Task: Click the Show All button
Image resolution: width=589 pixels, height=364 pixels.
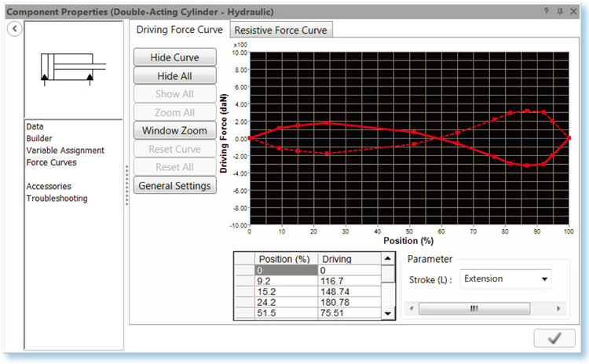Action: pyautogui.click(x=174, y=94)
